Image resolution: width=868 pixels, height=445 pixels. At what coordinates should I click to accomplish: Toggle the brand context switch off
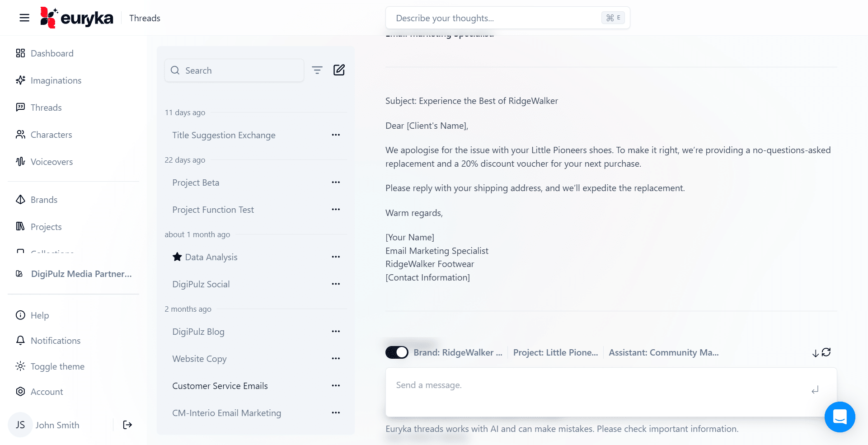(x=397, y=352)
